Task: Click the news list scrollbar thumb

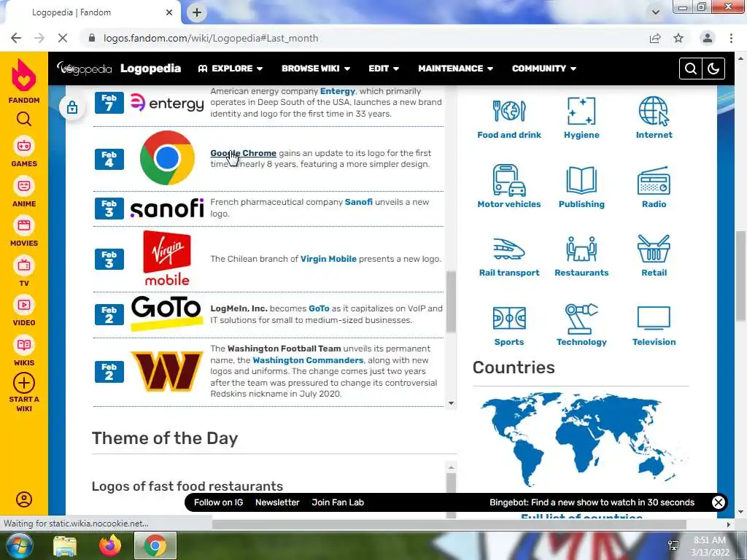Action: coord(451,302)
